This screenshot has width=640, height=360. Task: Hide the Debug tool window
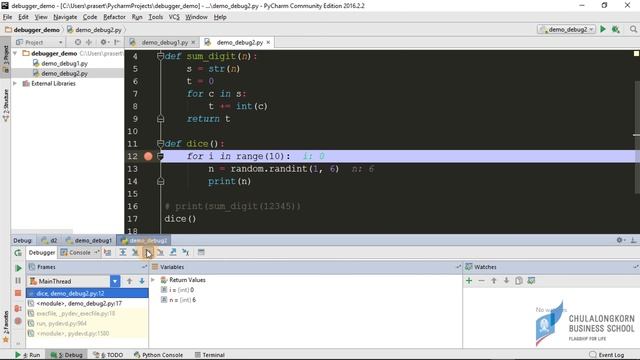click(633, 240)
